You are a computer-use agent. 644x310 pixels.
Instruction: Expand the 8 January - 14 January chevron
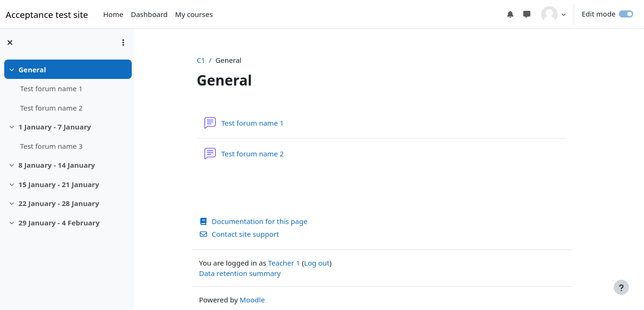pos(12,165)
